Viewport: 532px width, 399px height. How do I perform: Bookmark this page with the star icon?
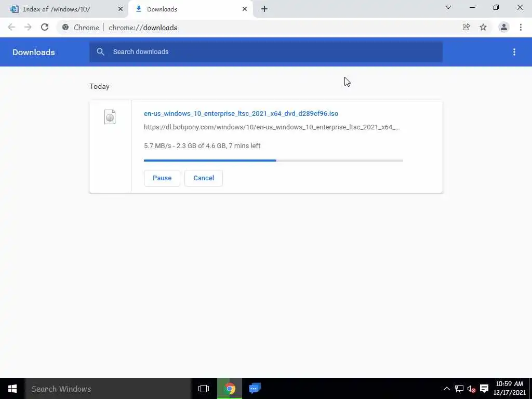pos(483,27)
